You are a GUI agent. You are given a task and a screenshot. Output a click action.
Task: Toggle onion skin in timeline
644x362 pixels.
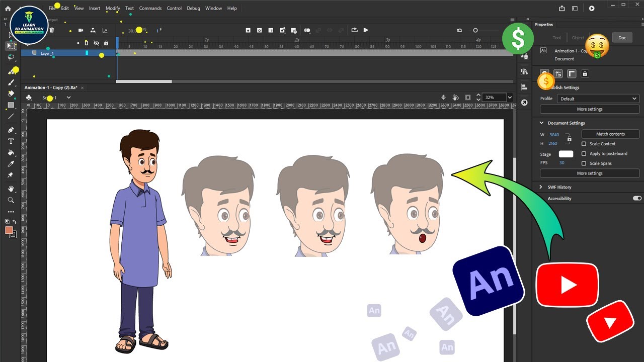pos(307,31)
